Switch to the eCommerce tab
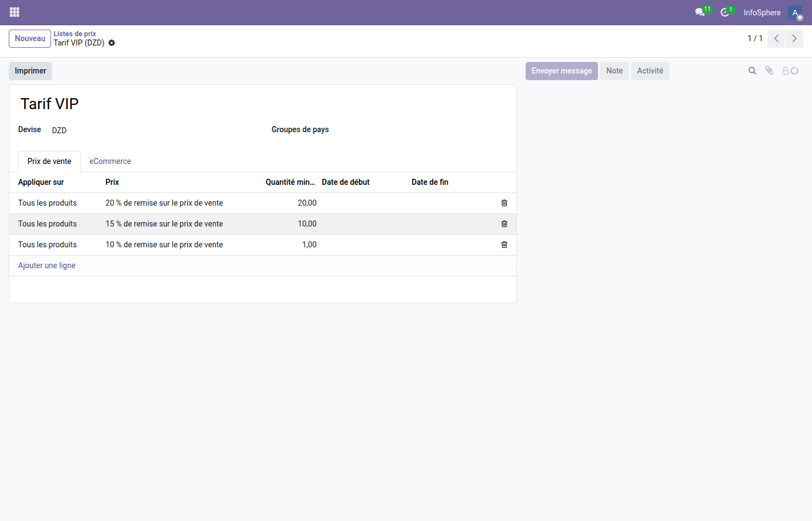 (110, 161)
